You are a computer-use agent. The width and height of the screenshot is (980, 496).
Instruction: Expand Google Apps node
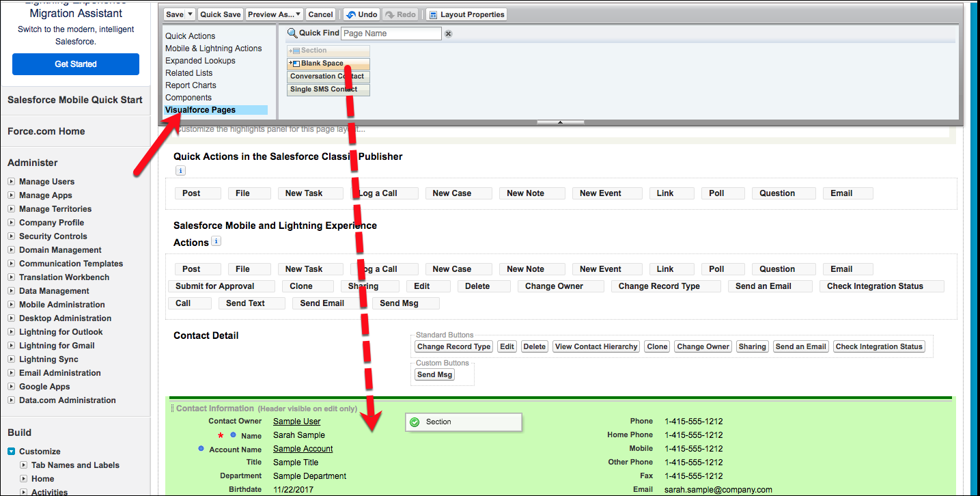point(12,387)
